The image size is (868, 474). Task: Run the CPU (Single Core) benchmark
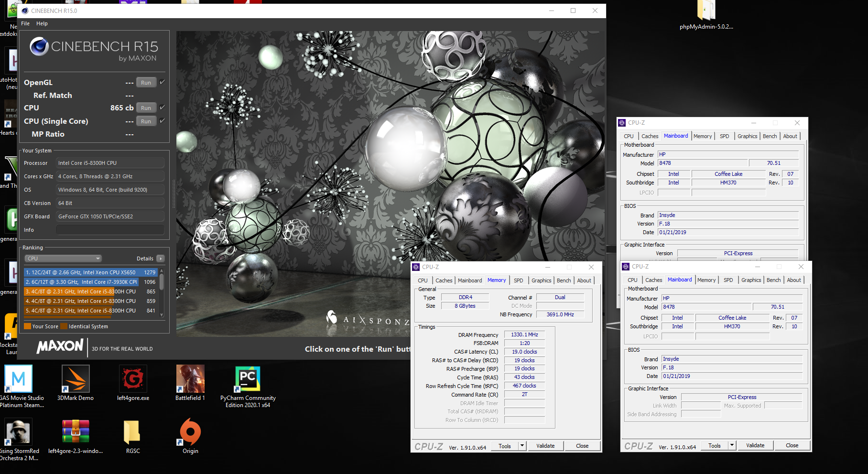(146, 121)
